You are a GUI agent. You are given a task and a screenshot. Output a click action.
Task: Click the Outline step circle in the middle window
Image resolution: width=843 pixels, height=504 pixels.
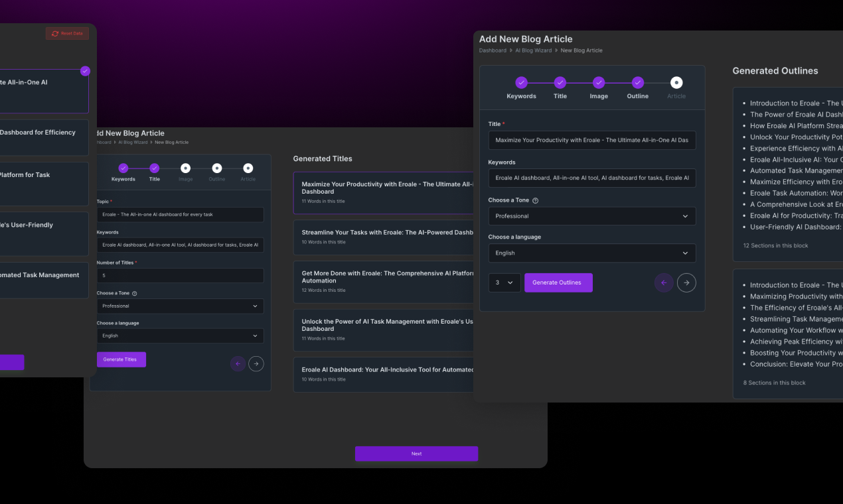point(217,168)
